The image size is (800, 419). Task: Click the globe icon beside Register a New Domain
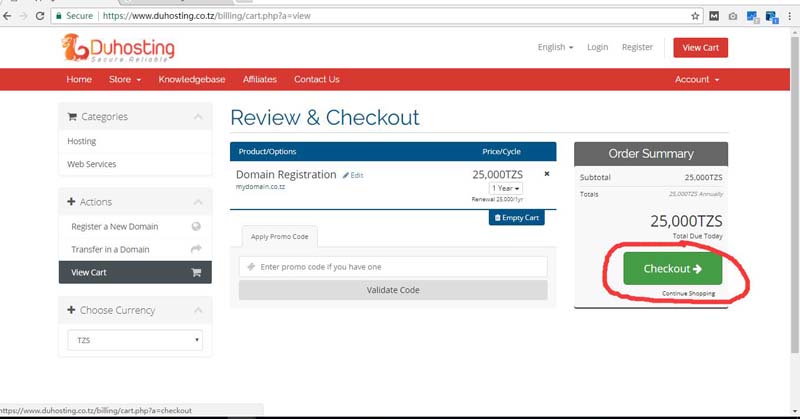point(196,226)
